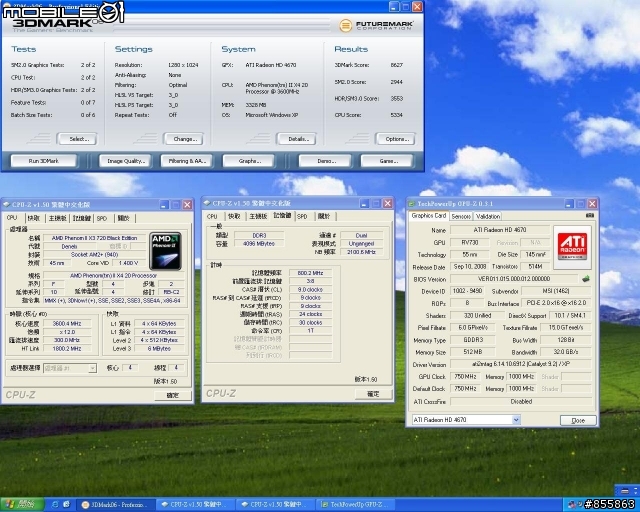Click the second quick launch icon in taskbar
640x512 pixels.
67,505
